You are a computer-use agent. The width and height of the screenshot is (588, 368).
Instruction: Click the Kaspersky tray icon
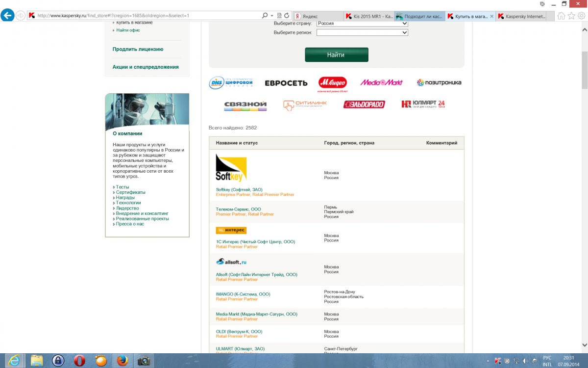click(x=497, y=361)
